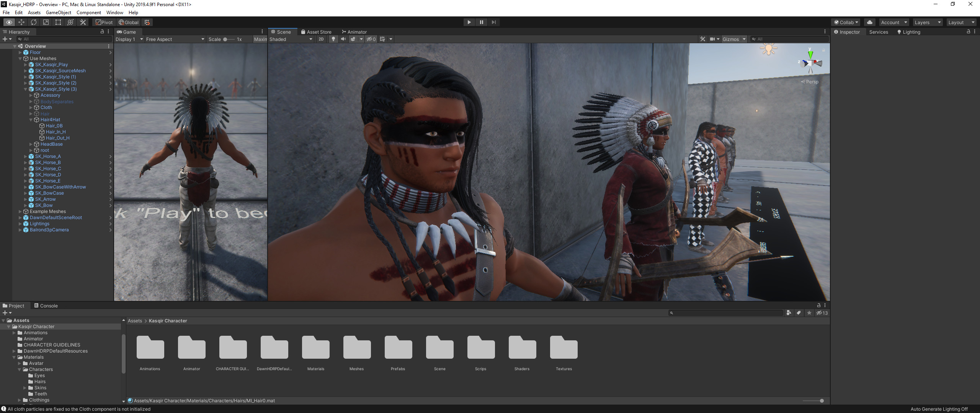Click the Assets breadcrumb link

click(135, 321)
